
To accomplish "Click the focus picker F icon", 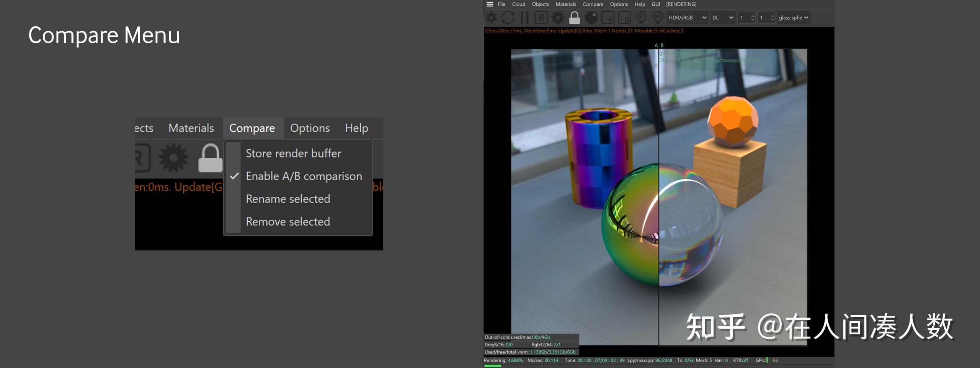I will [641, 18].
